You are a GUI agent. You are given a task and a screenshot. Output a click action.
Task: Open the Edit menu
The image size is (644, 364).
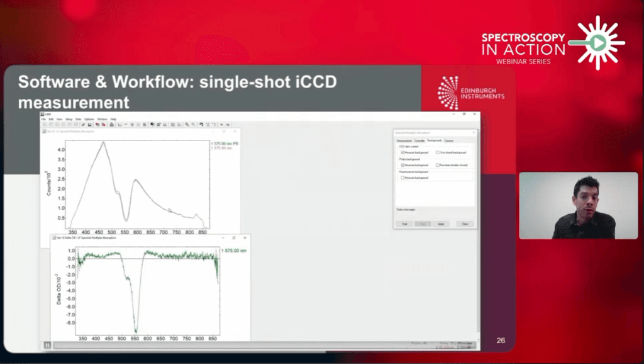[51, 119]
